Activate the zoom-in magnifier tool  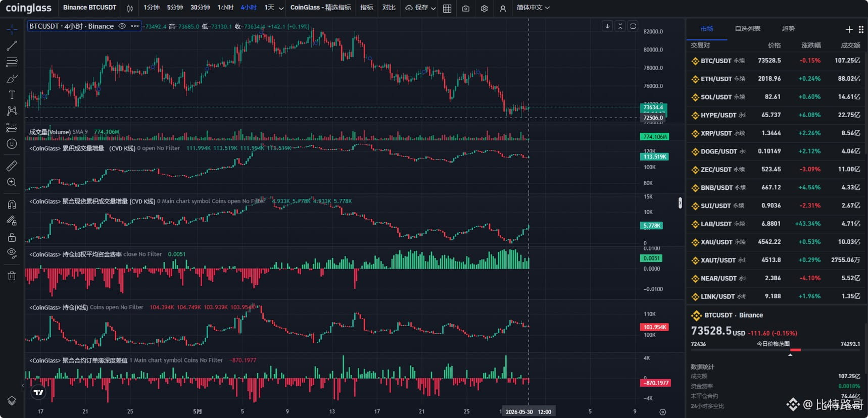[x=12, y=182]
